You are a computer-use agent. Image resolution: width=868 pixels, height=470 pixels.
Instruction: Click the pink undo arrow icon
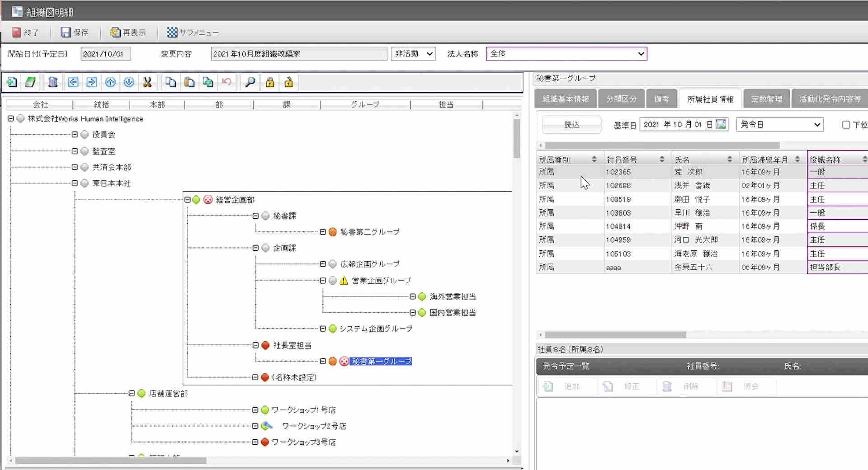226,82
